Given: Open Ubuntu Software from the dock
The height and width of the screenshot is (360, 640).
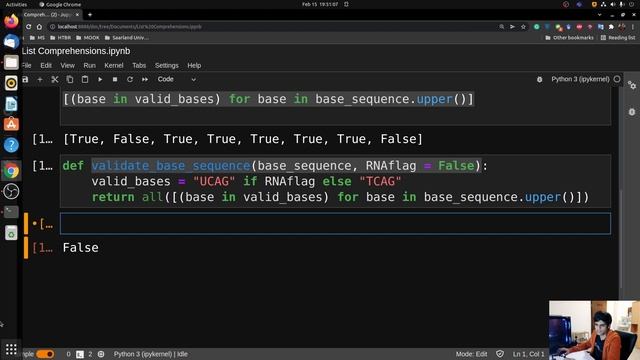Looking at the screenshot, I should tap(11, 124).
